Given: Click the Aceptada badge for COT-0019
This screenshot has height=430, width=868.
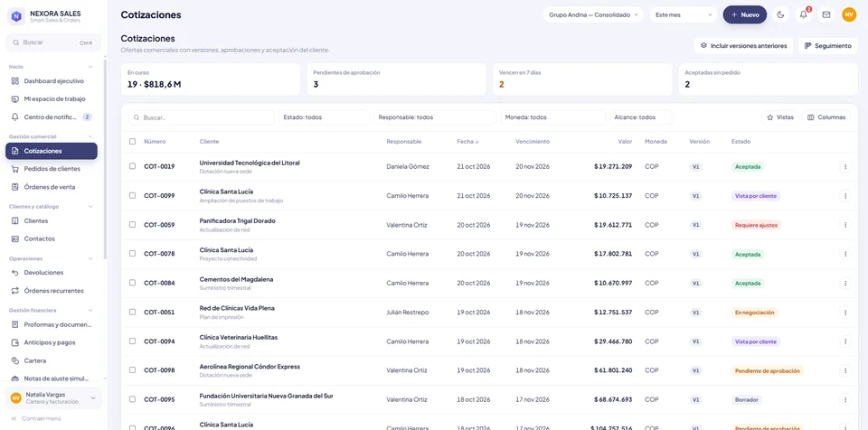Looking at the screenshot, I should click(748, 166).
